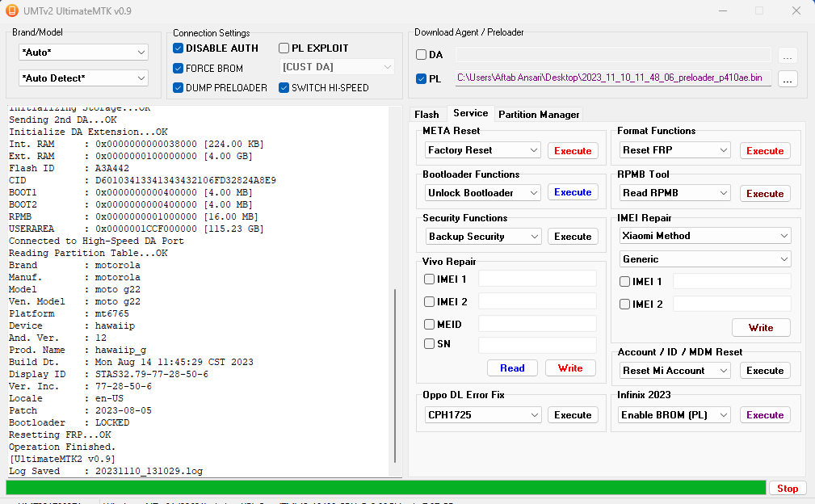Expand the Enable BROM (PL) dropdown
The image size is (815, 504).
(x=675, y=415)
